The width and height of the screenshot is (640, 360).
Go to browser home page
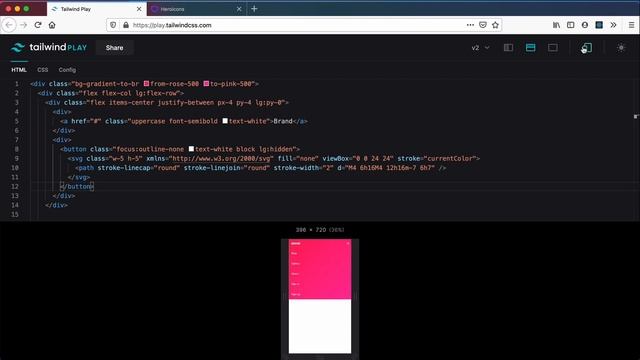(x=52, y=25)
